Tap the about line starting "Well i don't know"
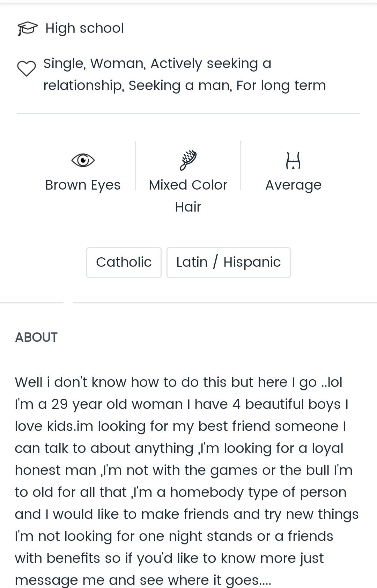 (x=178, y=382)
